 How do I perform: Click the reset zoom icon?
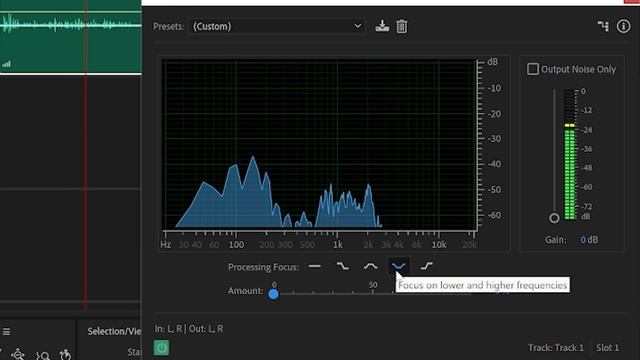65,355
